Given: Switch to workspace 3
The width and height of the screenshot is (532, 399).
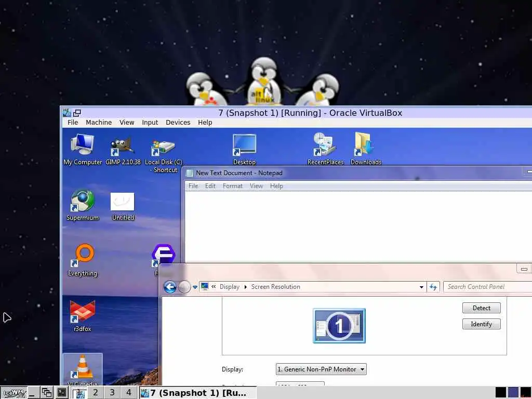Looking at the screenshot, I should 112,393.
